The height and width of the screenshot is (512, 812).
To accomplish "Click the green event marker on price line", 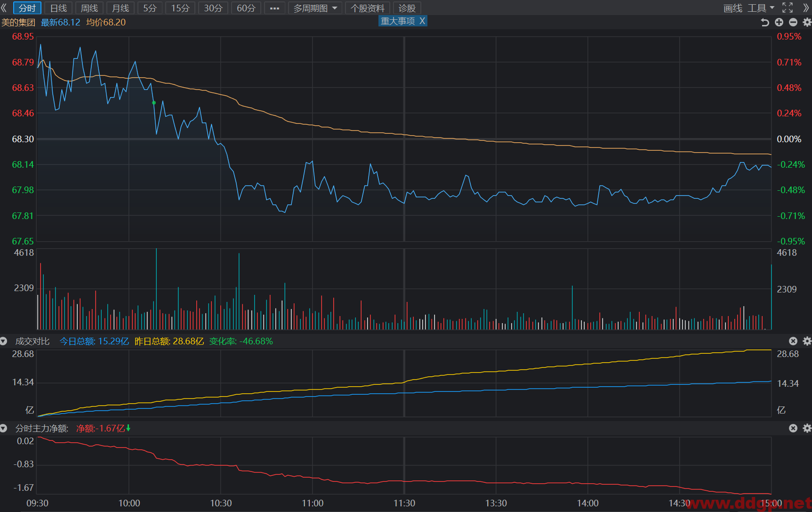I will pyautogui.click(x=154, y=103).
